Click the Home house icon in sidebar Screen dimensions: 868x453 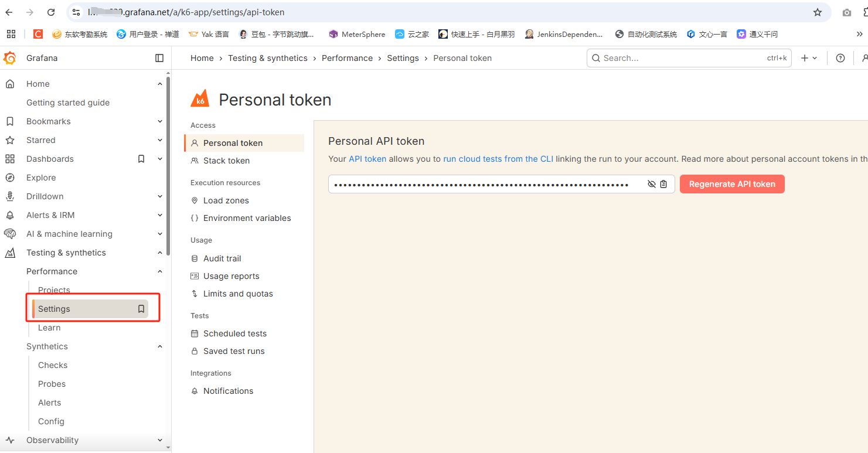coord(10,84)
